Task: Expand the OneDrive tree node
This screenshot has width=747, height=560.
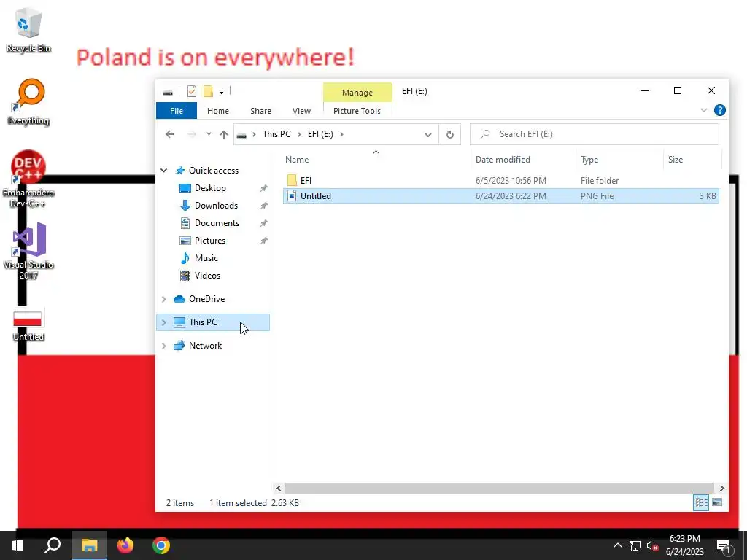Action: pyautogui.click(x=164, y=299)
